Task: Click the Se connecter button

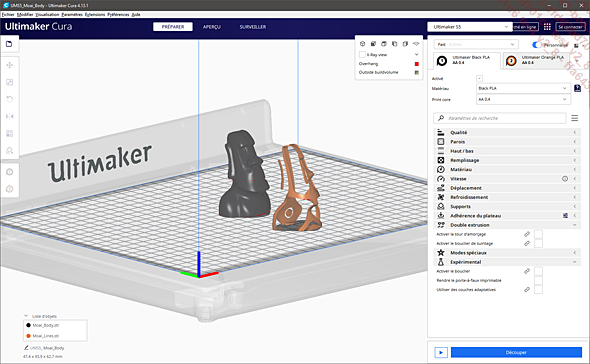Action: click(x=570, y=27)
